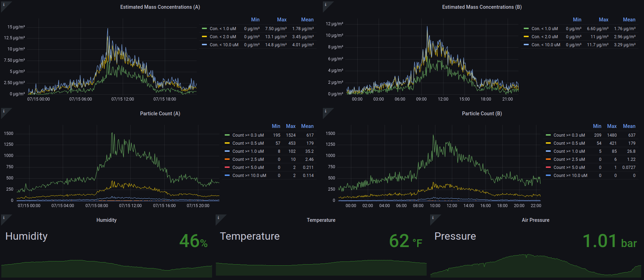The height and width of the screenshot is (280, 644).
Task: Change blue swatch of Count >= 10.0 uM (A)
Action: click(227, 176)
